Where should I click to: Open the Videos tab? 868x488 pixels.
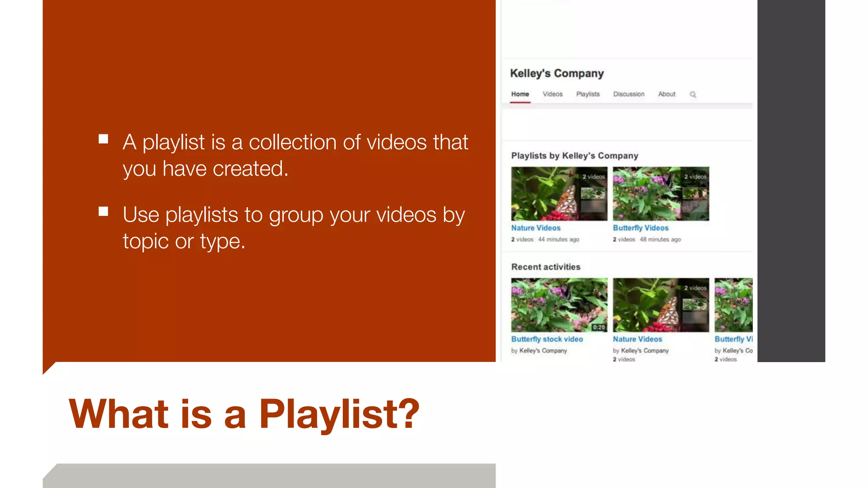(x=553, y=94)
